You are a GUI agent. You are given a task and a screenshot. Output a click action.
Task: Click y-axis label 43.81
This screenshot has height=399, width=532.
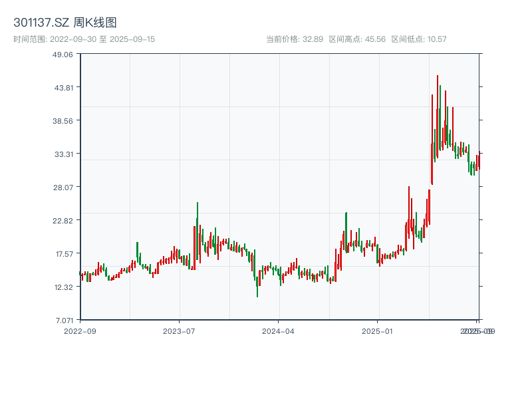(x=64, y=88)
